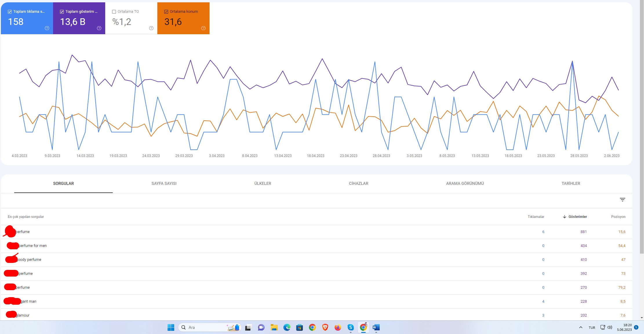Click help icon on Ortalama konum card

coord(203,28)
